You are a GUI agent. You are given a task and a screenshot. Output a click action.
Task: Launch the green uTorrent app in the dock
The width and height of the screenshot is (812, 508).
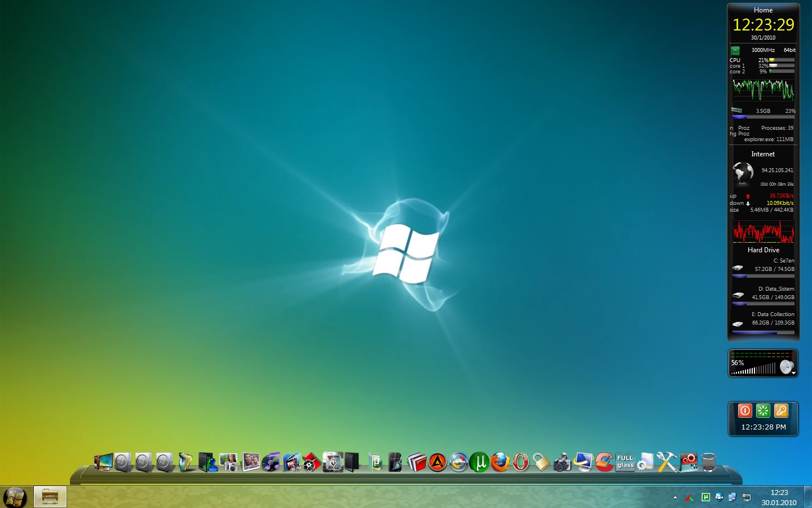479,462
